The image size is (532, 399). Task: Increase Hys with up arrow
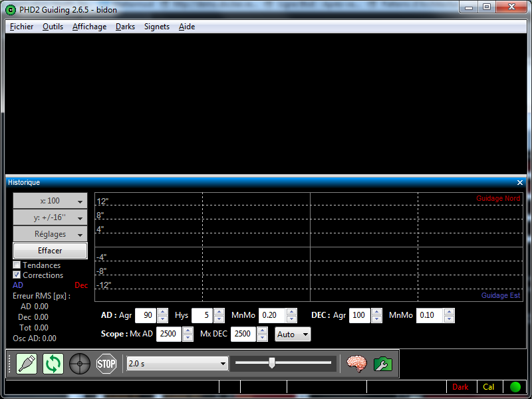coord(219,312)
